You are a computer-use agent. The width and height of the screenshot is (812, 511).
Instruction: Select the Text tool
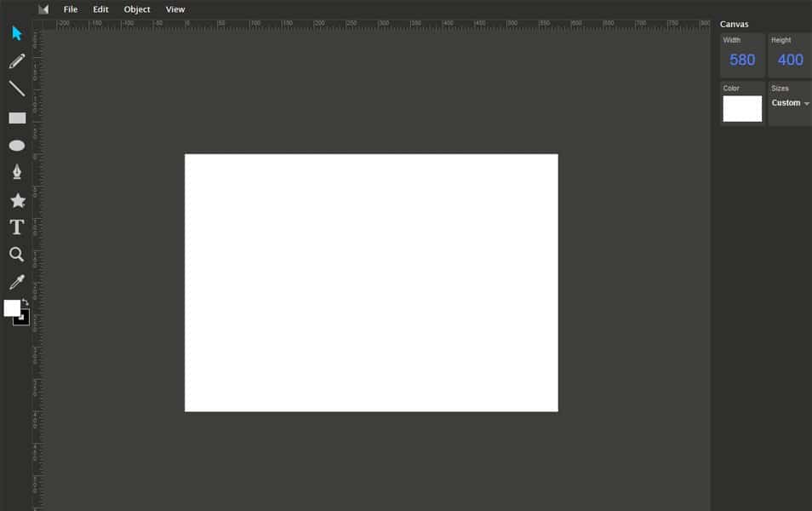16,227
